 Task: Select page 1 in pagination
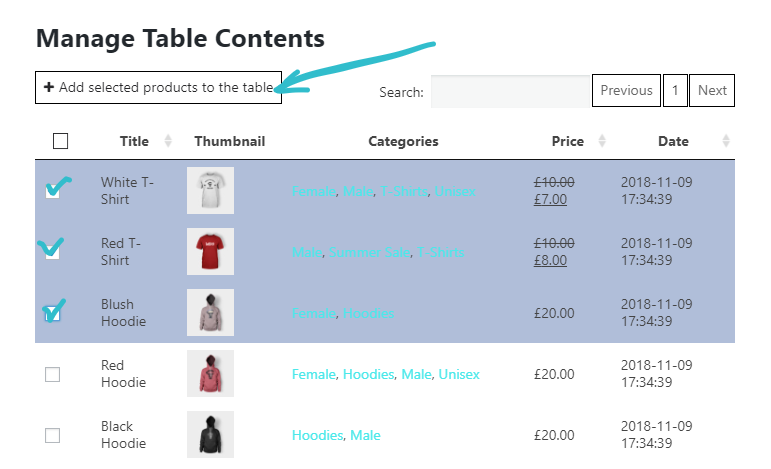675,90
